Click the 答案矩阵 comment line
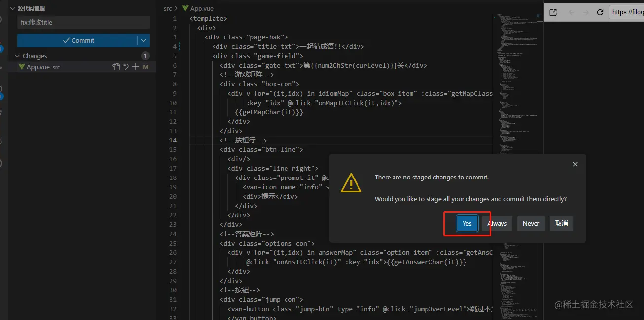This screenshot has height=320, width=644. [247, 234]
